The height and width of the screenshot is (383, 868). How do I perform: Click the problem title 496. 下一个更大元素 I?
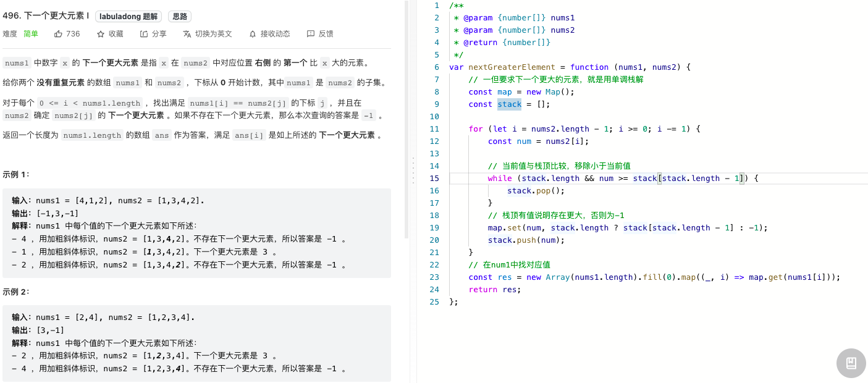46,16
